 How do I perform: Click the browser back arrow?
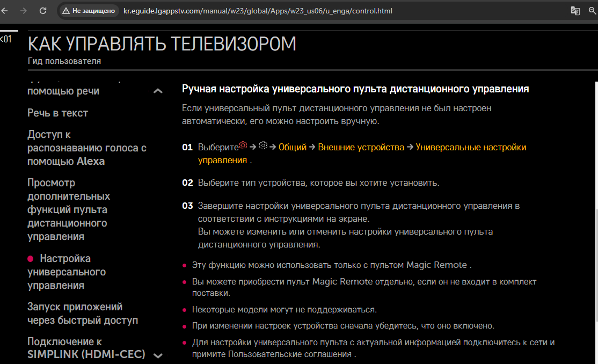(x=4, y=11)
